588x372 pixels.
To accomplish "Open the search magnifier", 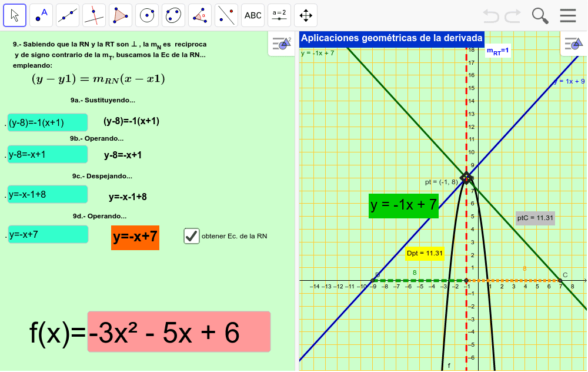I will point(540,16).
